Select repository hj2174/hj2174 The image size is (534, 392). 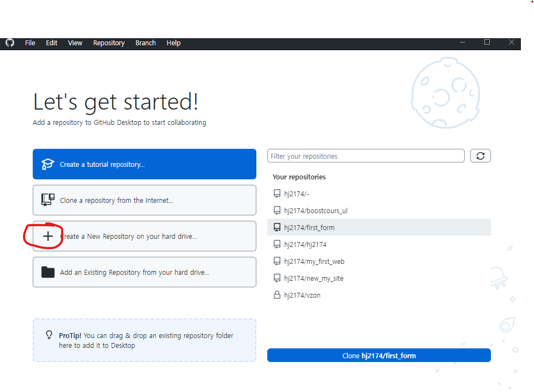click(x=379, y=244)
